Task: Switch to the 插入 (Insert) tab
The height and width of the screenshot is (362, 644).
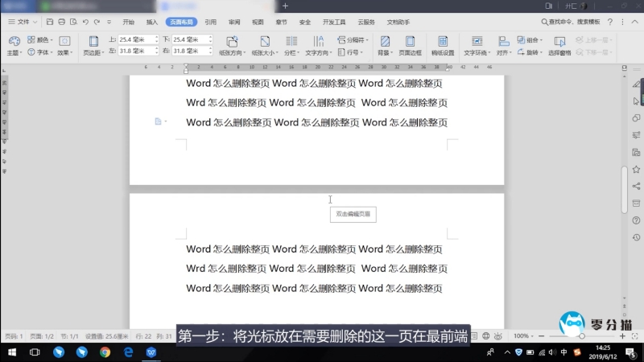Action: click(x=151, y=23)
